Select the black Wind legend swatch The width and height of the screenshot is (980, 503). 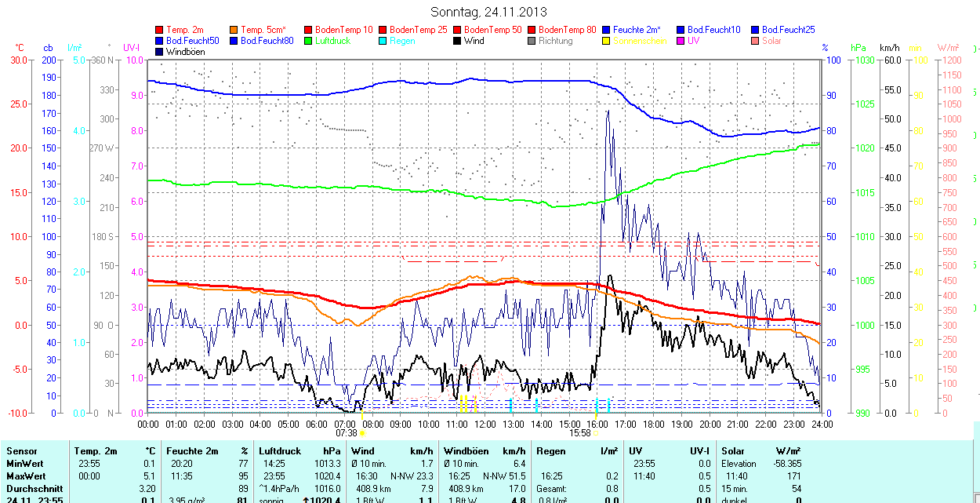point(457,41)
